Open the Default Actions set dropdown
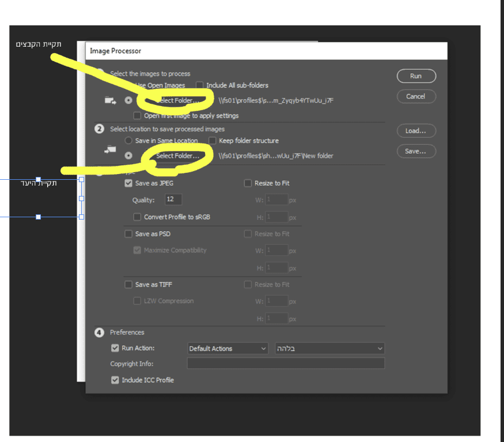Image resolution: width=504 pixels, height=442 pixels. tap(228, 349)
